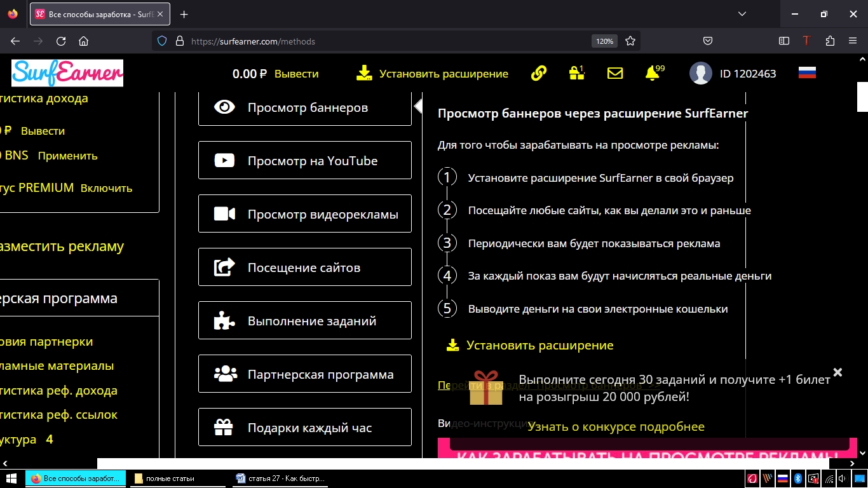The image size is (868, 488).
Task: Expand the list all tabs dropdown
Action: point(742,14)
